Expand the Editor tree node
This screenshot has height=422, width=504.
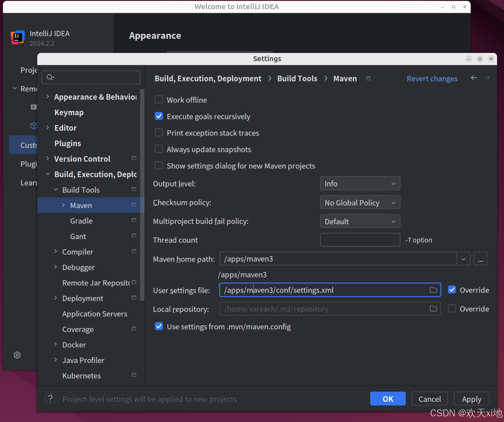click(x=47, y=127)
